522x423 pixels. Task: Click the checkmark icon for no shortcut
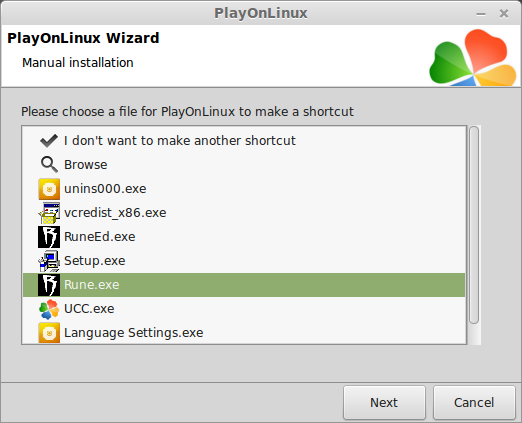click(x=49, y=141)
